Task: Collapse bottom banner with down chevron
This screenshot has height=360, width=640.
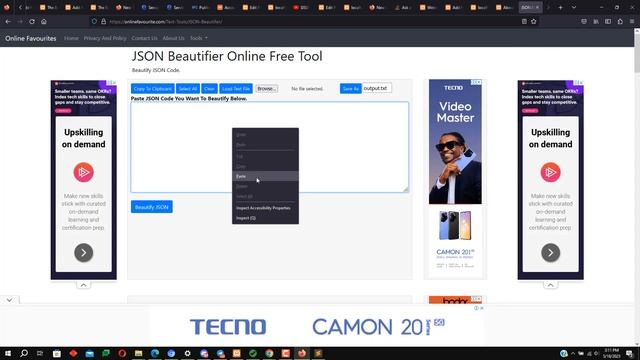Action: point(9,300)
